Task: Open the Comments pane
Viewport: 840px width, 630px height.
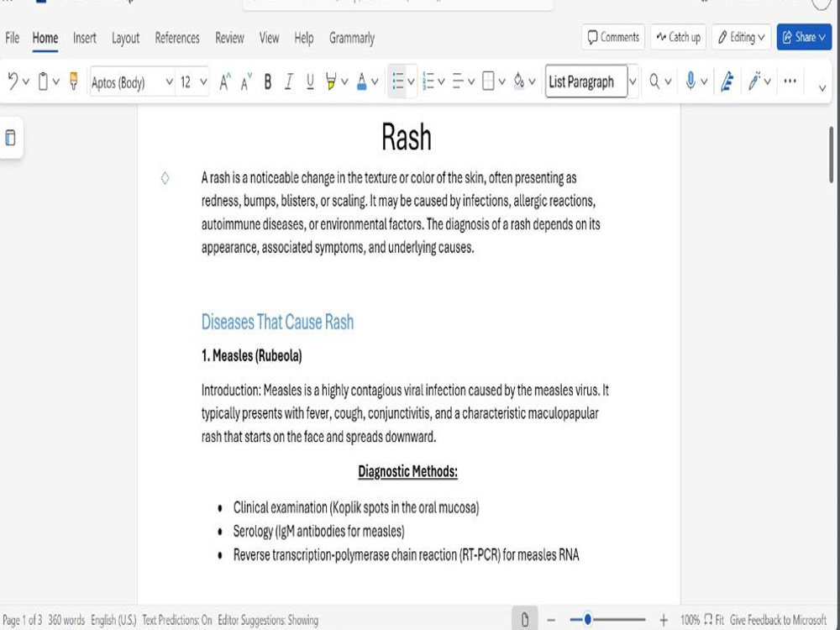Action: click(613, 37)
